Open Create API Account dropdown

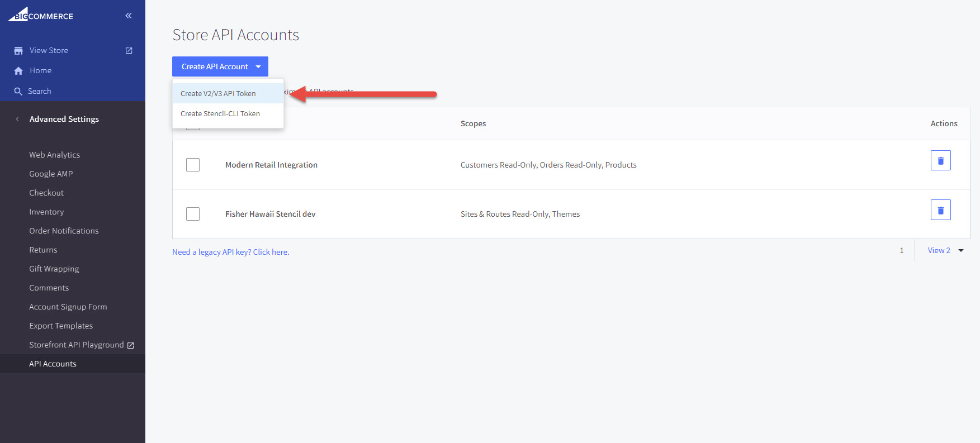(x=220, y=66)
